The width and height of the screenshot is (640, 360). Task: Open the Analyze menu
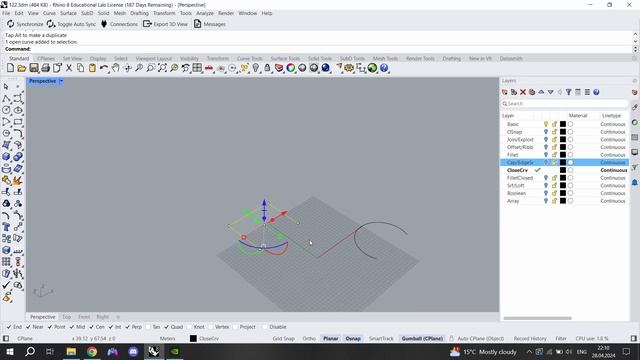tap(205, 13)
